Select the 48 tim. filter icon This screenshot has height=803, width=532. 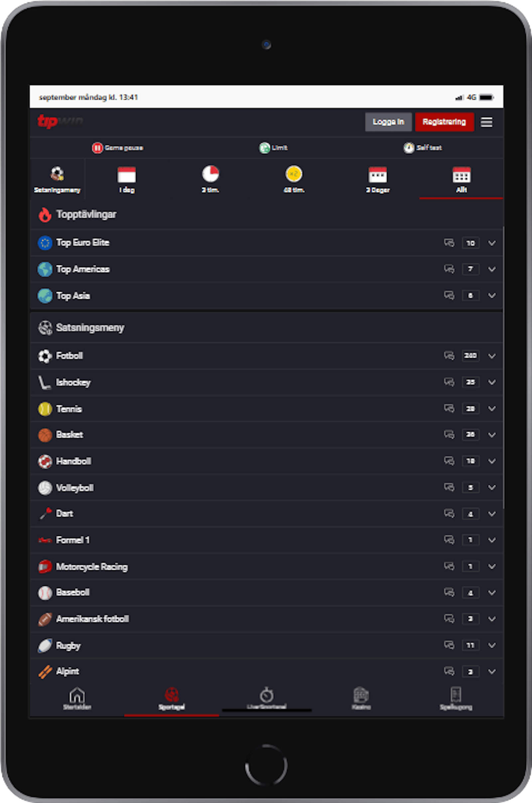click(294, 174)
